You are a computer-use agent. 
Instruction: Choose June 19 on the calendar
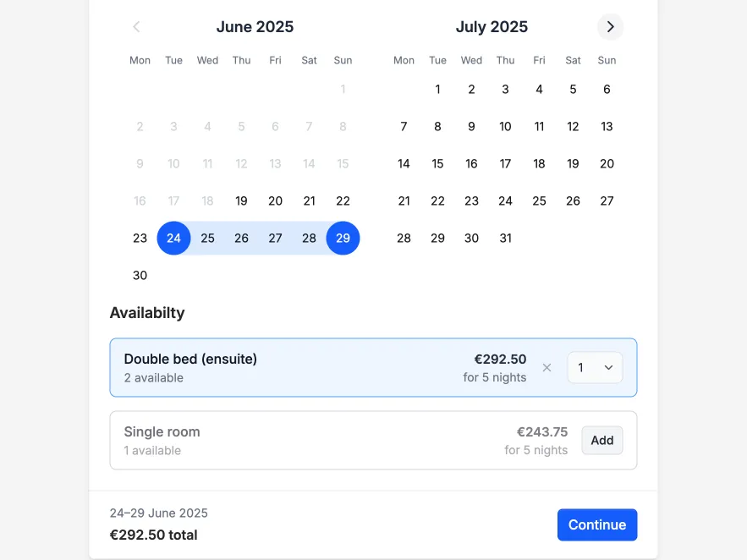(x=241, y=201)
